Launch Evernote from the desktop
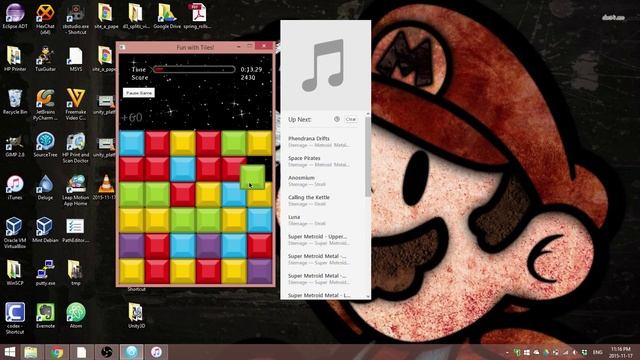This screenshot has height=360, width=640. click(x=45, y=315)
